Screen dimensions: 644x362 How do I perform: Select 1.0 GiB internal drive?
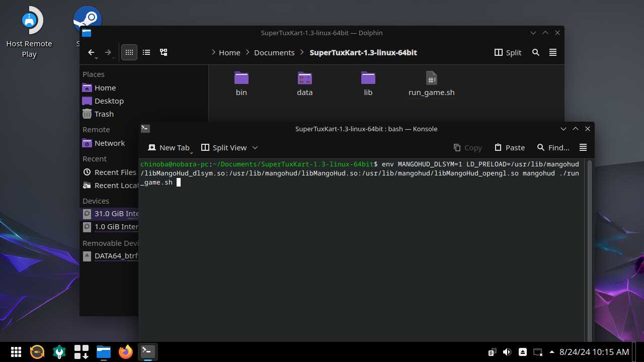(110, 226)
